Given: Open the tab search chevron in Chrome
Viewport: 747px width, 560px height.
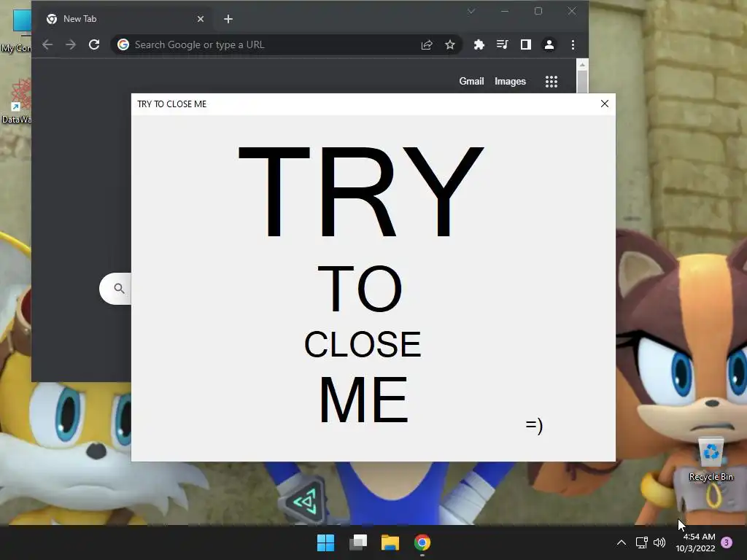Looking at the screenshot, I should [x=471, y=11].
